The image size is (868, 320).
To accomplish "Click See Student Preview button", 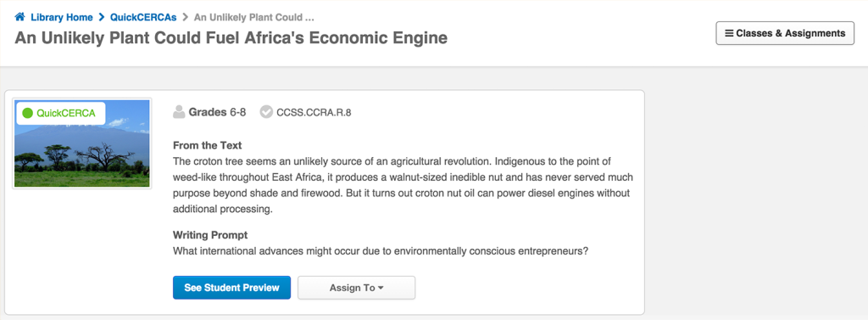I will tap(232, 288).
